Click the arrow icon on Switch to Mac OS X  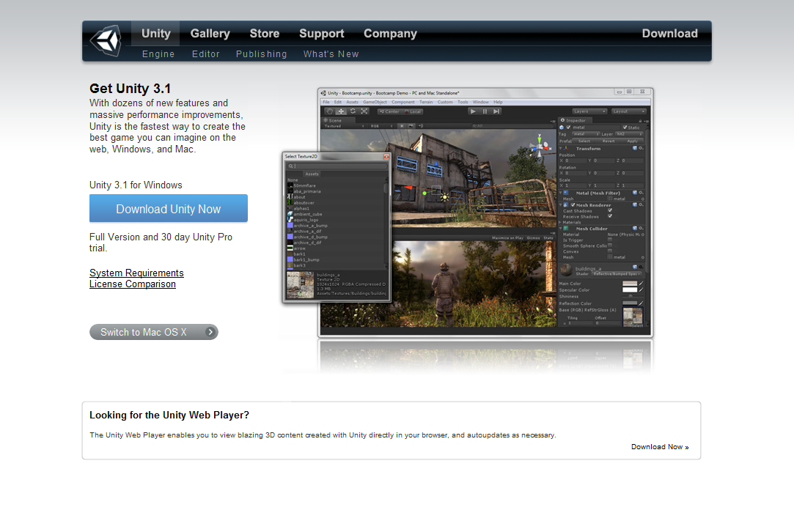click(210, 332)
